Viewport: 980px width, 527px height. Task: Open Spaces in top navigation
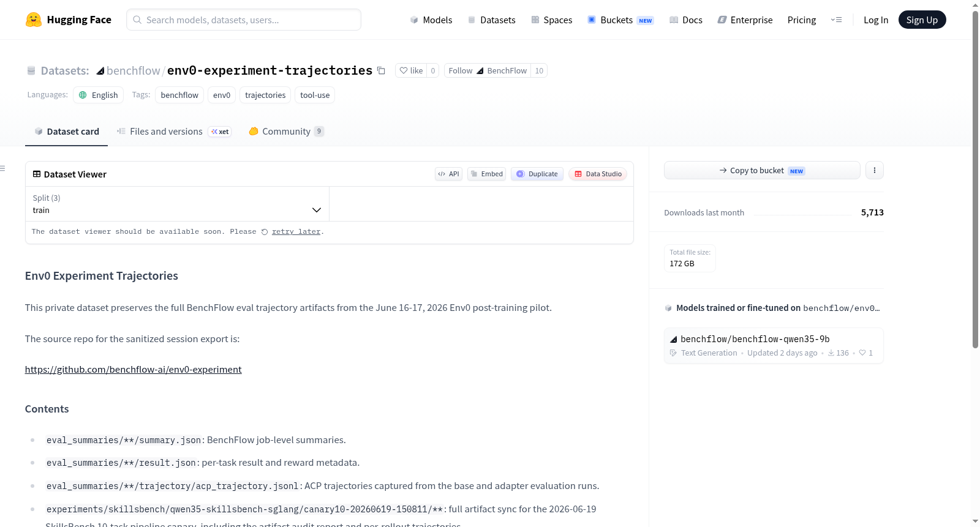coord(551,20)
